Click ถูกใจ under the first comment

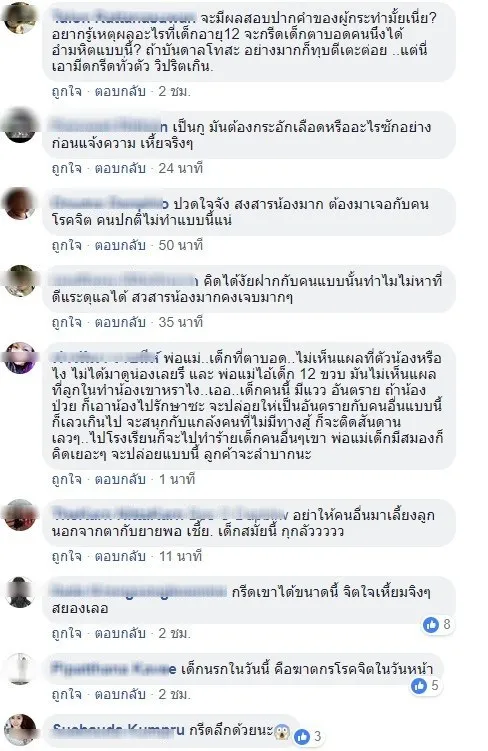pos(67,91)
